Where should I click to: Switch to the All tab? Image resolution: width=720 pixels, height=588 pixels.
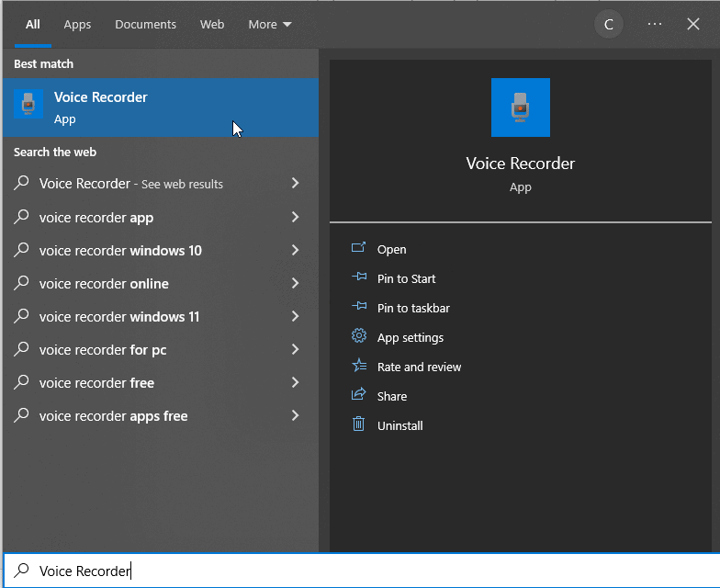pyautogui.click(x=33, y=24)
